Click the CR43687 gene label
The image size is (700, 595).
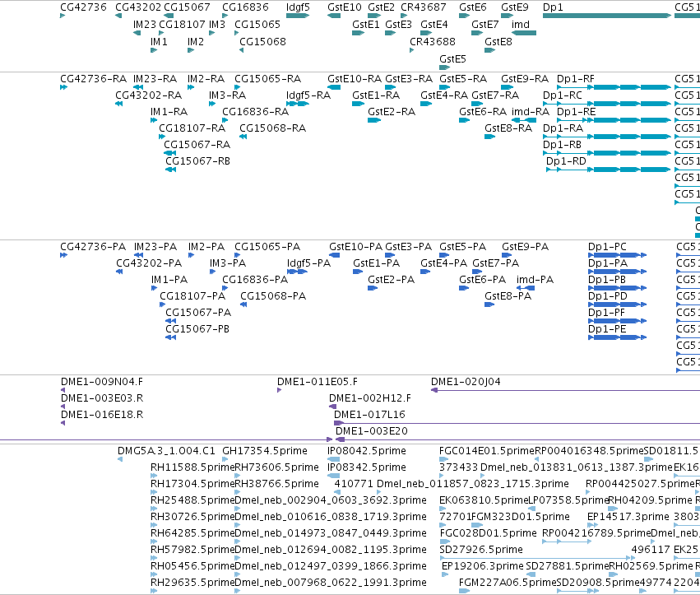pos(424,7)
